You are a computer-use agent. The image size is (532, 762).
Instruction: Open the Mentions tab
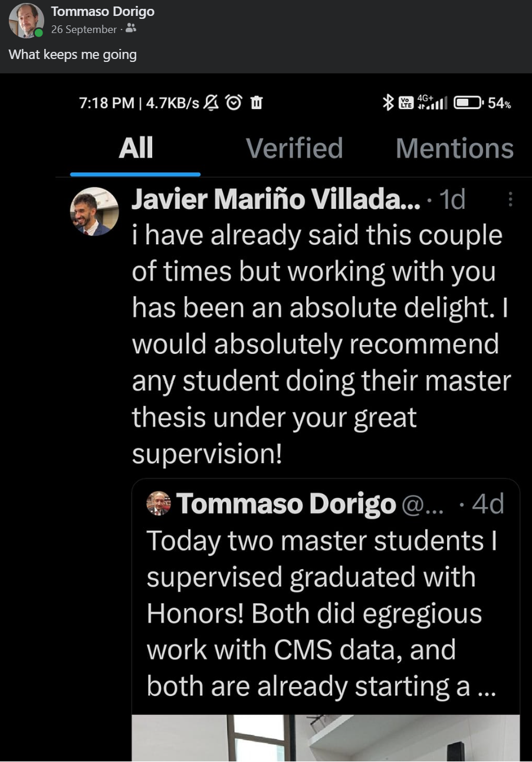pos(454,149)
